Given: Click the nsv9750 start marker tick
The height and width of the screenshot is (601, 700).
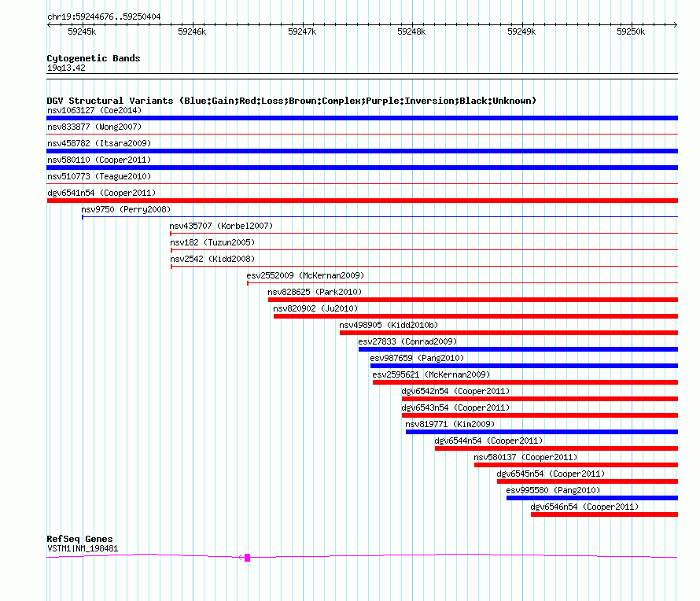Looking at the screenshot, I should coord(82,216).
